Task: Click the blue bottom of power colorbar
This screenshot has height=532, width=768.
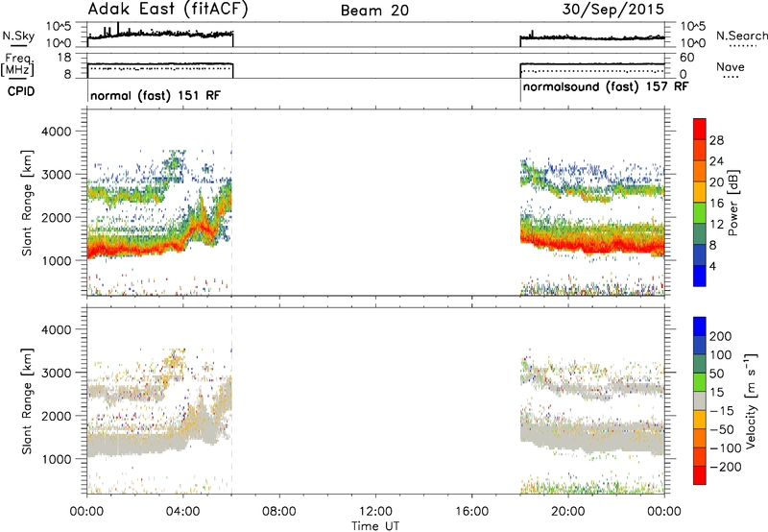Action: pyautogui.click(x=700, y=276)
